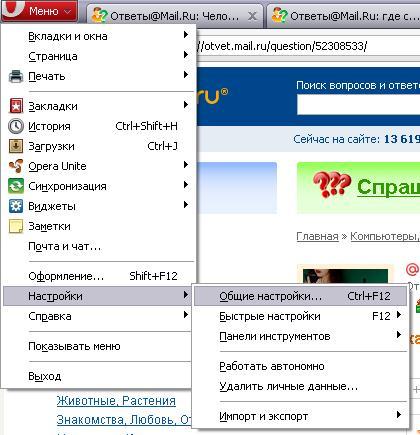Select Работать автономно option
This screenshot has height=435, width=420.
point(301,366)
